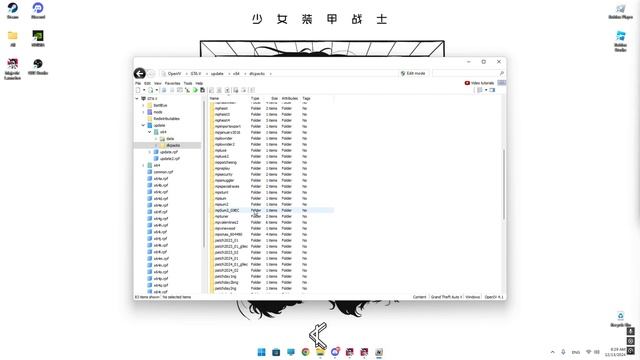Open the Video tutorials link
640x360 pixels.
coord(482,83)
